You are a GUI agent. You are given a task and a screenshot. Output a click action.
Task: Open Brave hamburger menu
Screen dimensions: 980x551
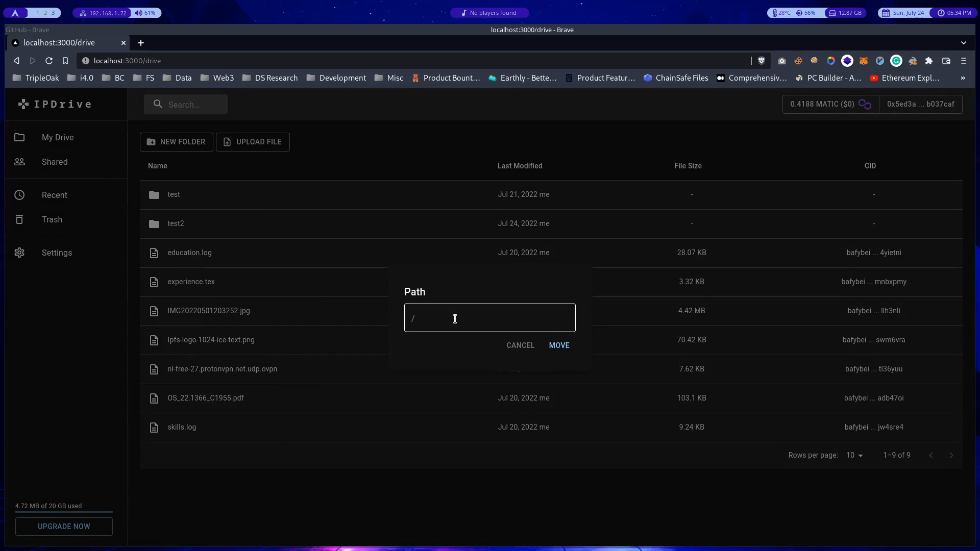pyautogui.click(x=964, y=61)
